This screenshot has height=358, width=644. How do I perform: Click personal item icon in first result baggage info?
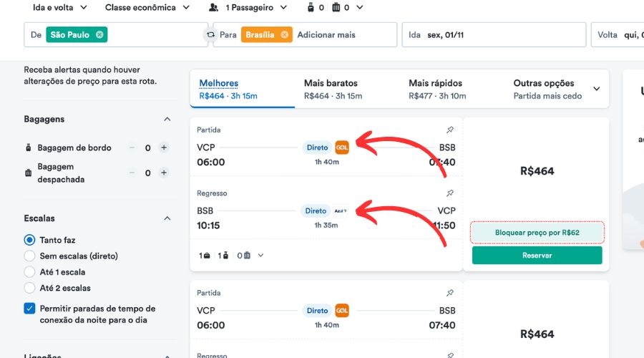click(x=207, y=256)
